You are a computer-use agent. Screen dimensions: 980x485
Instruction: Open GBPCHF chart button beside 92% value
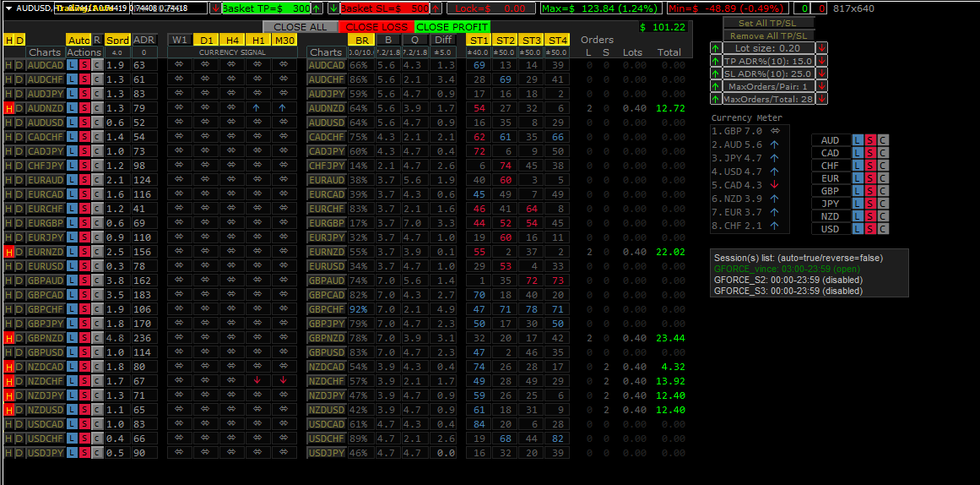tap(327, 309)
